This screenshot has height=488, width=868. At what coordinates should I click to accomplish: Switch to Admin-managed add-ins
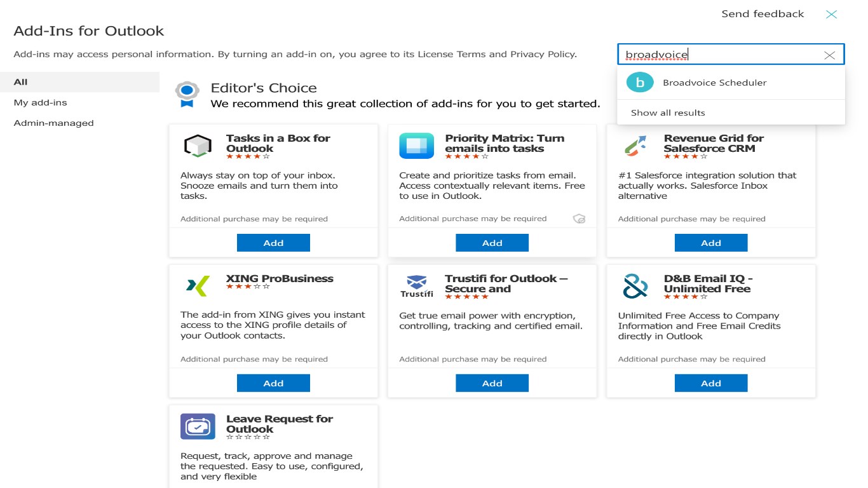53,123
